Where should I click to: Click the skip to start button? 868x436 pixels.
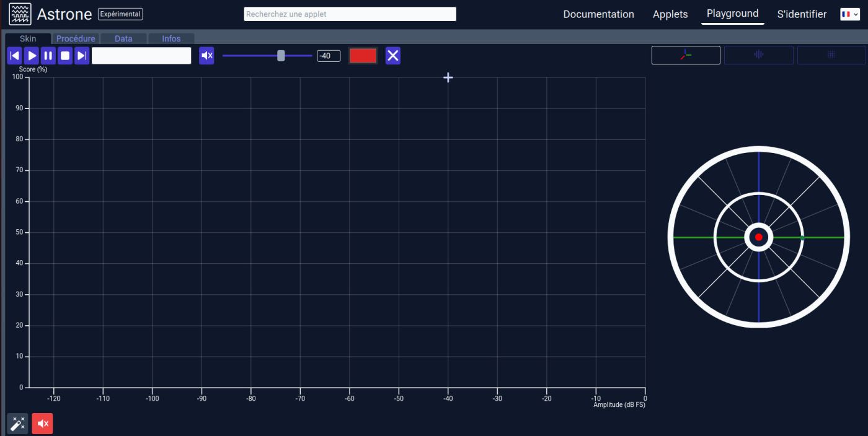pos(15,56)
